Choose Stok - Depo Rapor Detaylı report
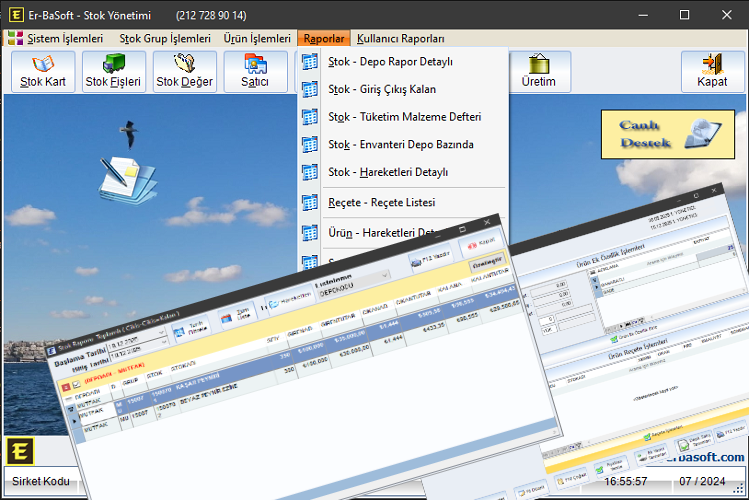The width and height of the screenshot is (749, 500). (x=390, y=62)
